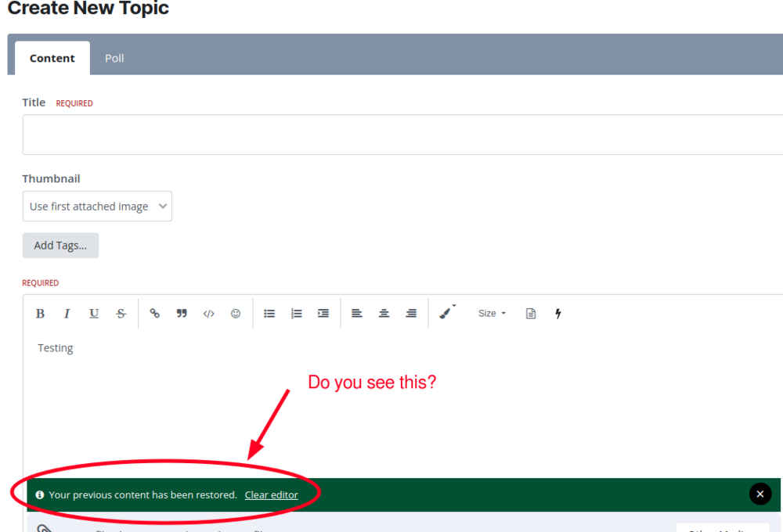Insert a hyperlink with link icon
The image size is (783, 532).
click(155, 314)
